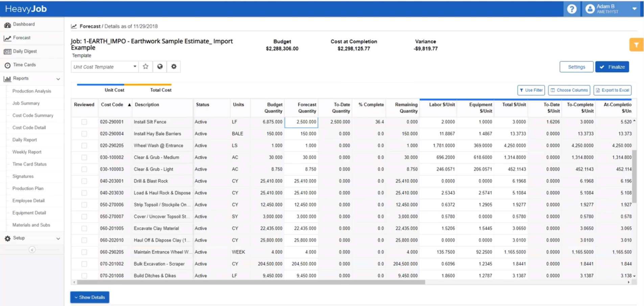Expand the Show Details panel
The width and height of the screenshot is (644, 306).
[x=89, y=297]
